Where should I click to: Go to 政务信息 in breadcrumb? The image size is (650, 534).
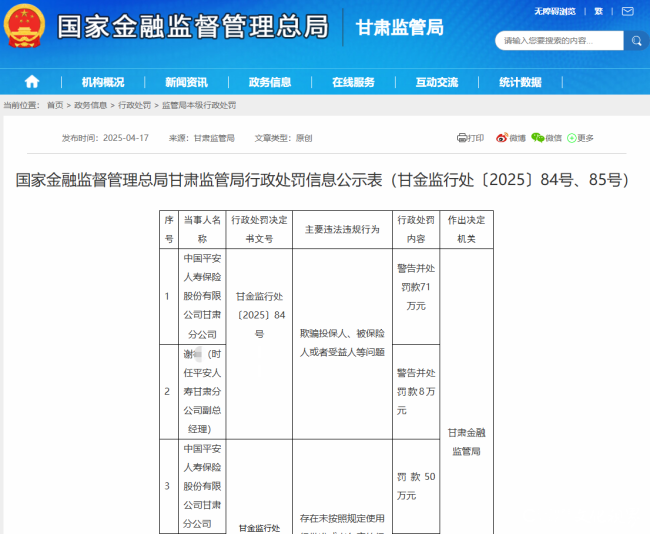point(90,105)
